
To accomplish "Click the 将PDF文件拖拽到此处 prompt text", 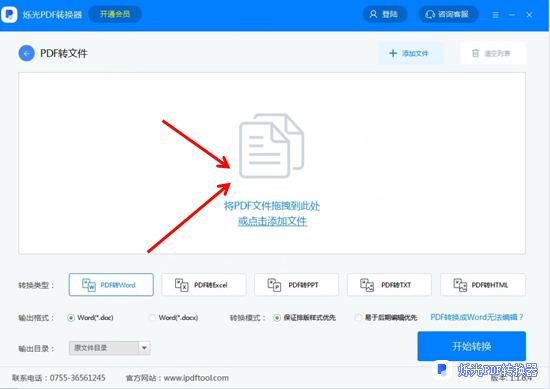I will pyautogui.click(x=272, y=206).
